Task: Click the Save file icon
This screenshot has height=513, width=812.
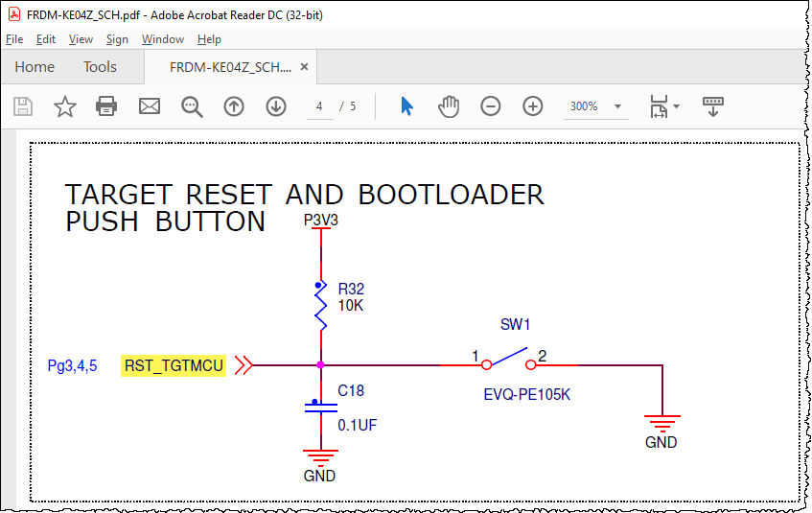Action: [23, 106]
